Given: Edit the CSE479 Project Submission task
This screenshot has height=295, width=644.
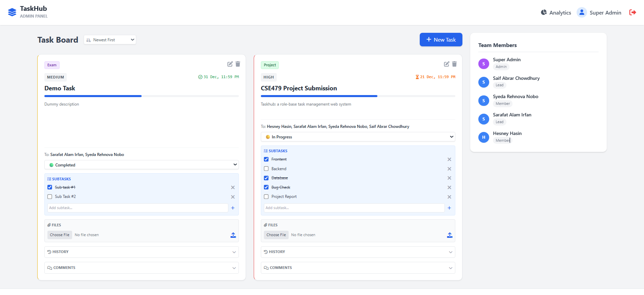Looking at the screenshot, I should point(446,64).
